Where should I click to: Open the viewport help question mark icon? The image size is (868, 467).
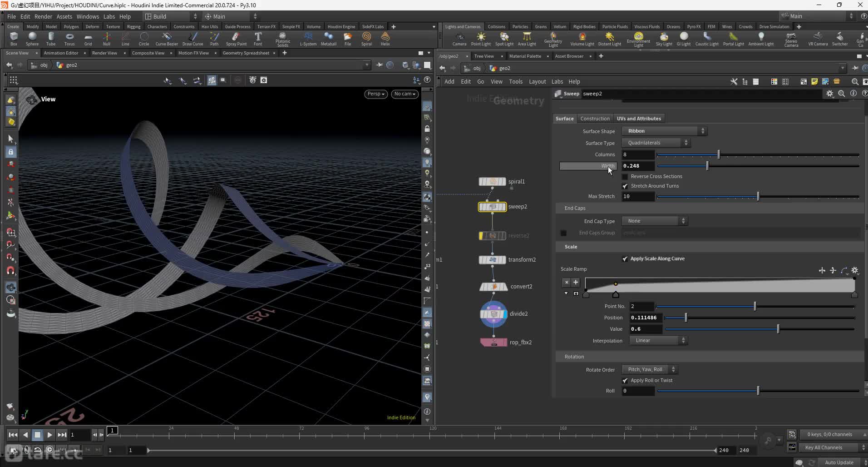coord(427,80)
